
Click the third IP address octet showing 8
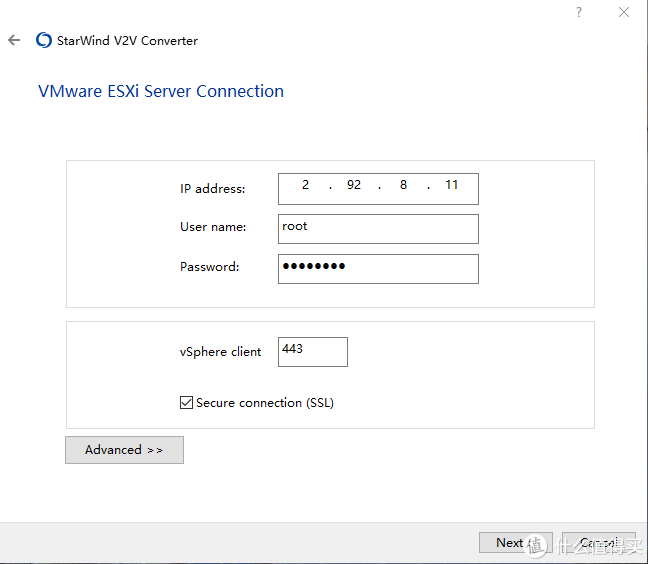pos(403,185)
